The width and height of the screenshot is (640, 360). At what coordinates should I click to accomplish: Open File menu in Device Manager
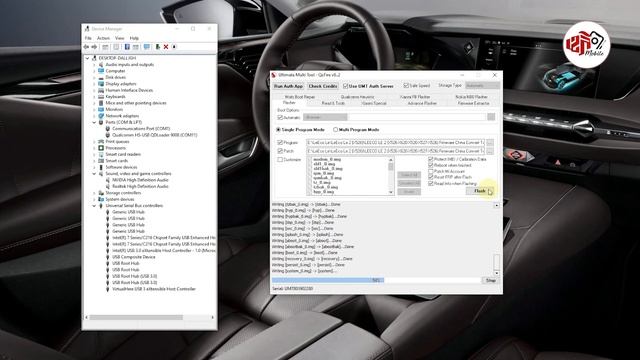tap(88, 38)
